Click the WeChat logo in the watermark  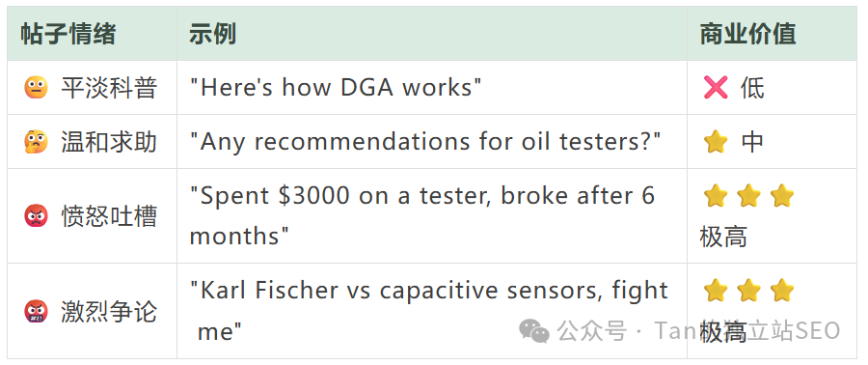pyautogui.click(x=533, y=330)
